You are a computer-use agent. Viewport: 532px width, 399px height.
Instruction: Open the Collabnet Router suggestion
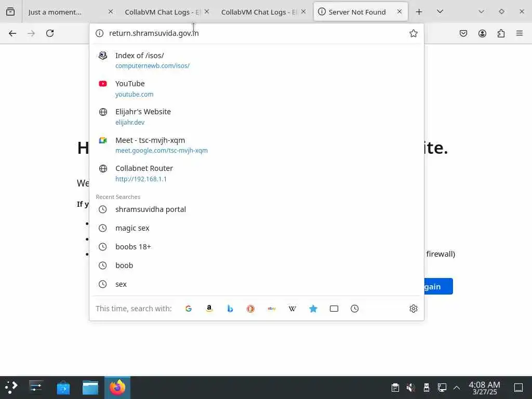tap(257, 174)
